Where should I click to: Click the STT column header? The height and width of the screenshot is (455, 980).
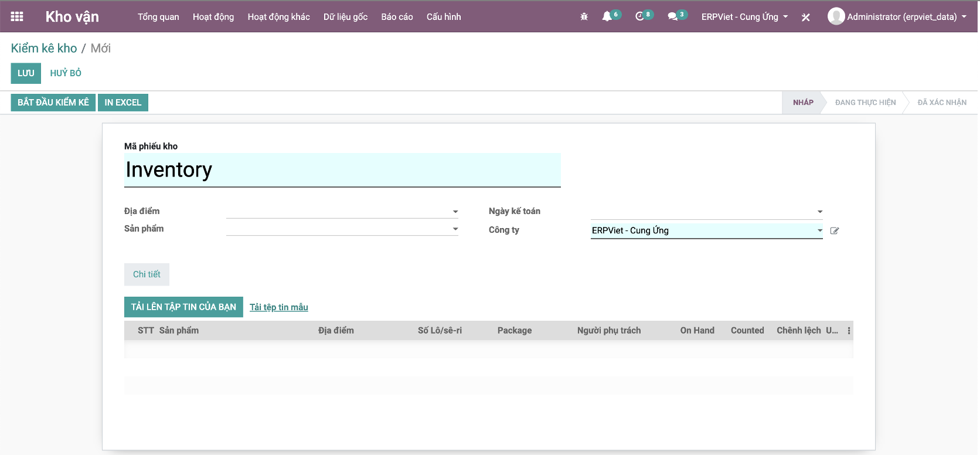click(145, 331)
